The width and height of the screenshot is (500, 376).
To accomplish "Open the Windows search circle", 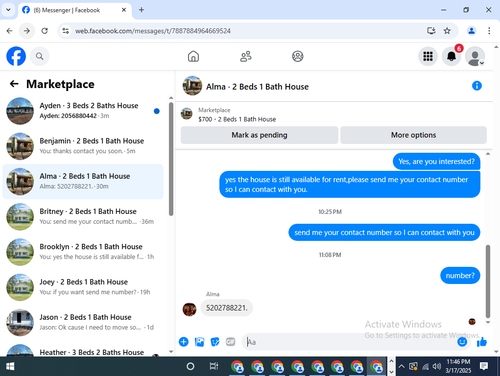I will point(190,366).
